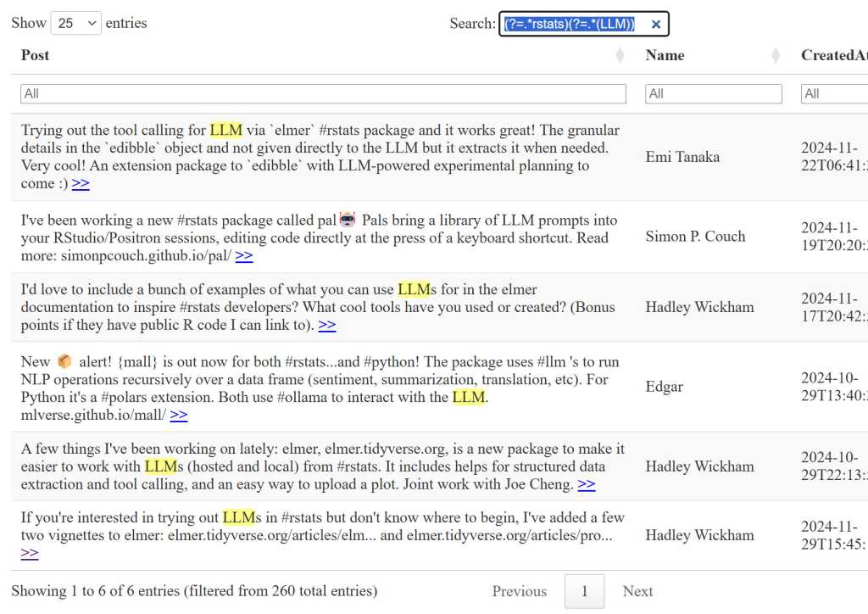
Task: Go to the Previous page
Action: pos(519,592)
